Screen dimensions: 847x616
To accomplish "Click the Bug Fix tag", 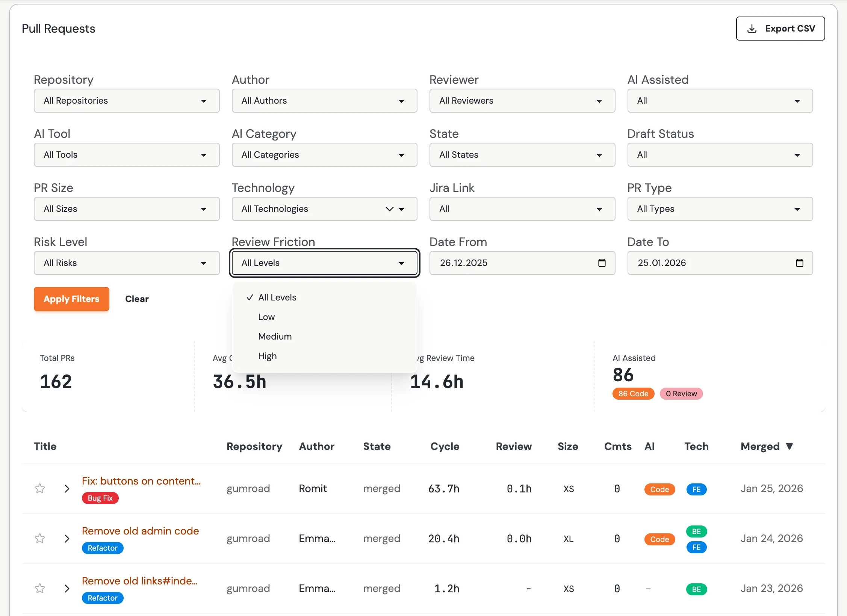I will click(100, 498).
